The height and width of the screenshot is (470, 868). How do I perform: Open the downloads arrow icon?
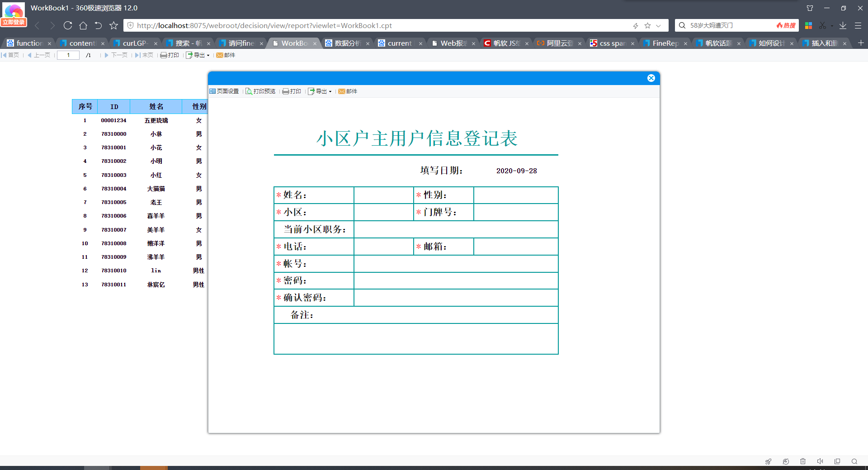843,25
